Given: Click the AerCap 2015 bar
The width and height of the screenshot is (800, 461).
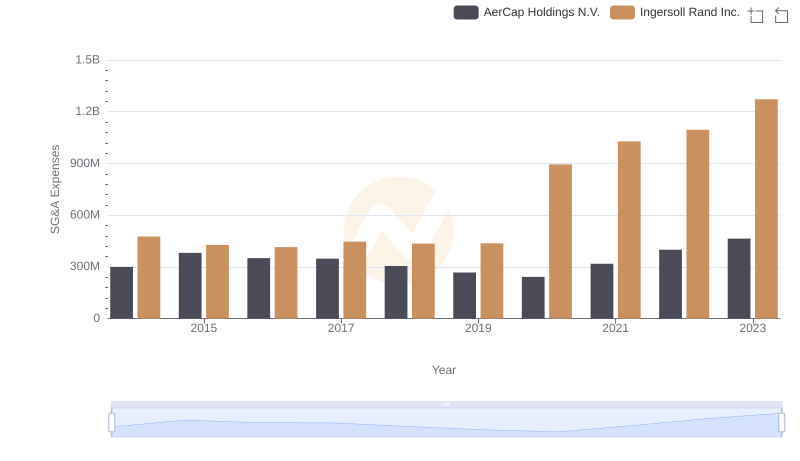Looking at the screenshot, I should click(x=190, y=286).
